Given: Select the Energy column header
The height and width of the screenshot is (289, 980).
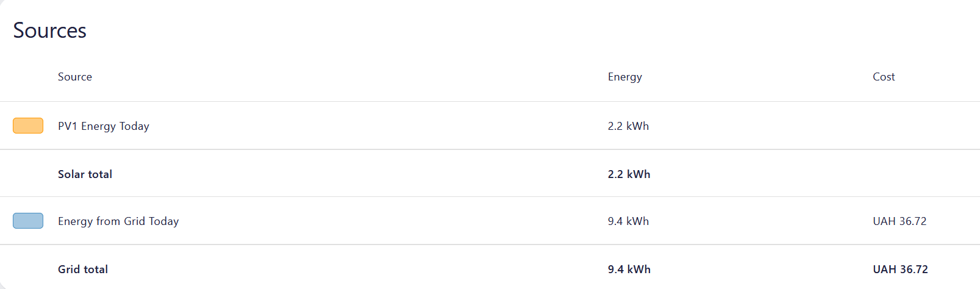Looking at the screenshot, I should (x=624, y=77).
